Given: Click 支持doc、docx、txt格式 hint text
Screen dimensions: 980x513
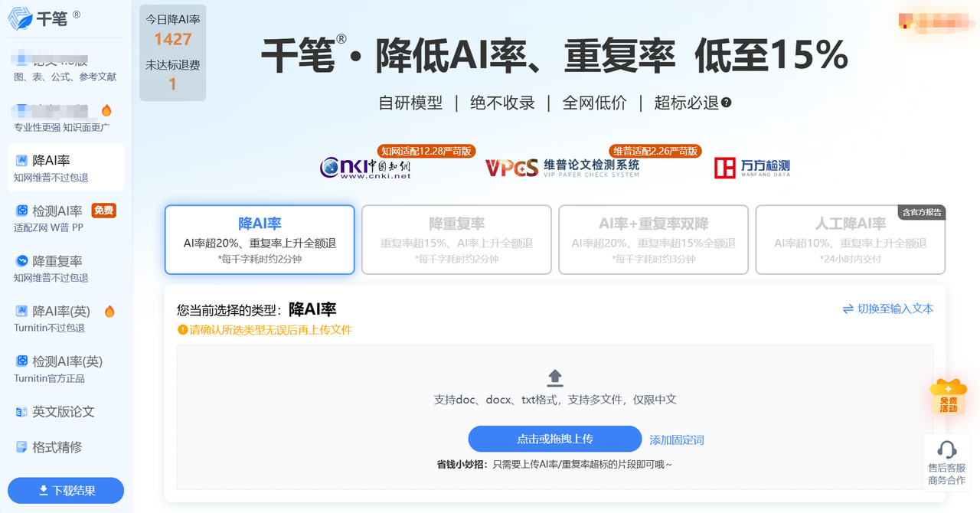Looking at the screenshot, I should (x=555, y=400).
